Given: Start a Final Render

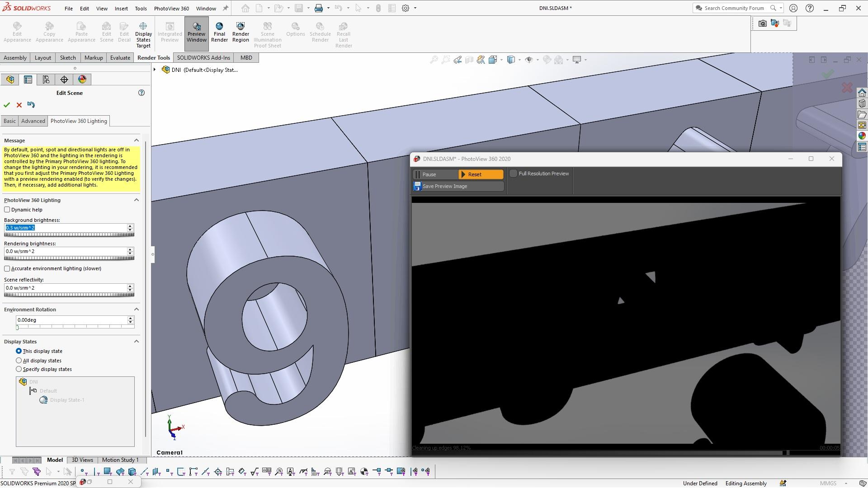Looking at the screenshot, I should [x=219, y=32].
